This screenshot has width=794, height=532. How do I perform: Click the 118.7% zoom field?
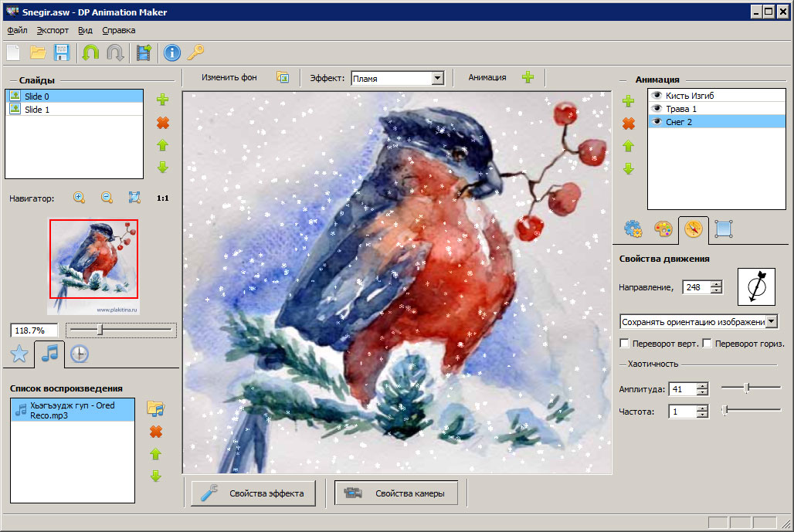click(33, 330)
